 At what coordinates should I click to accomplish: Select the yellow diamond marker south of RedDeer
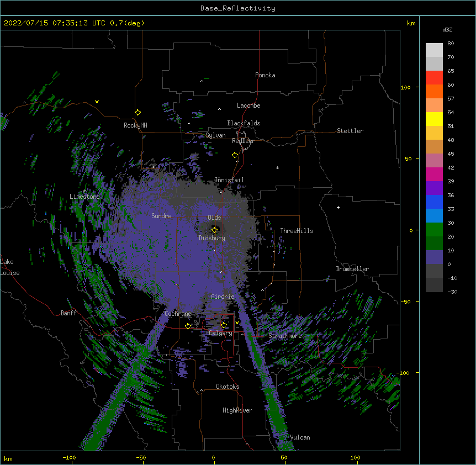235,155
